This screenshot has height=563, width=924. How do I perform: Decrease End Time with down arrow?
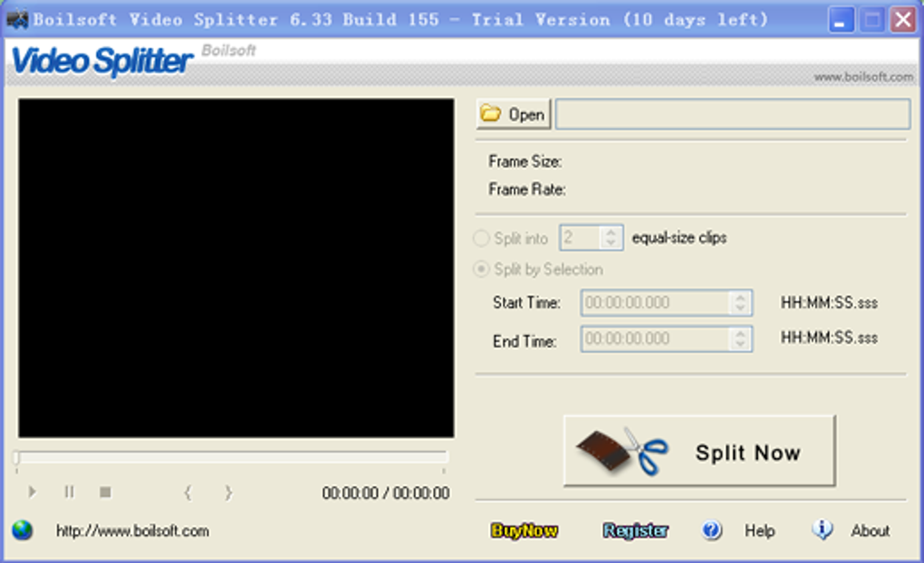tap(741, 345)
